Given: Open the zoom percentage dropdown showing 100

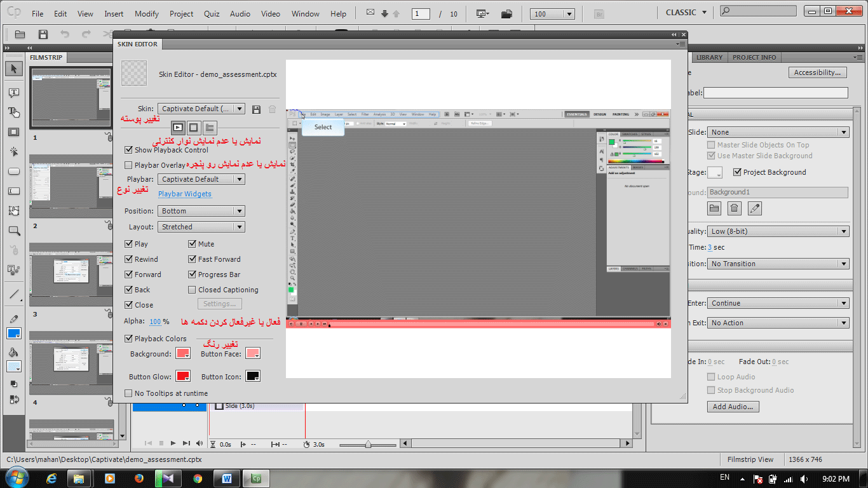Looking at the screenshot, I should 553,14.
